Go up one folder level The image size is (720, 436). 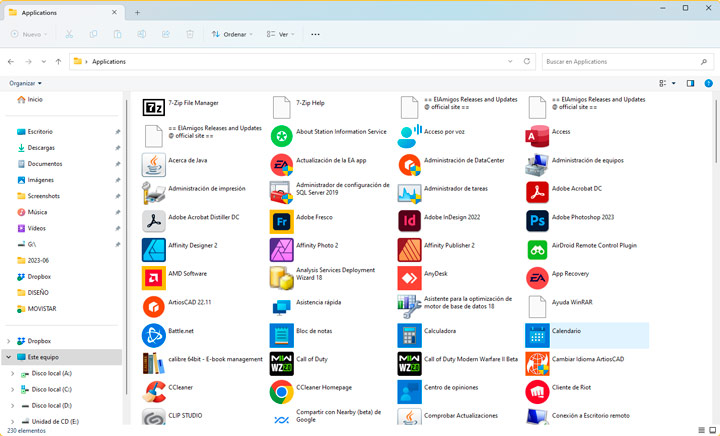58,61
